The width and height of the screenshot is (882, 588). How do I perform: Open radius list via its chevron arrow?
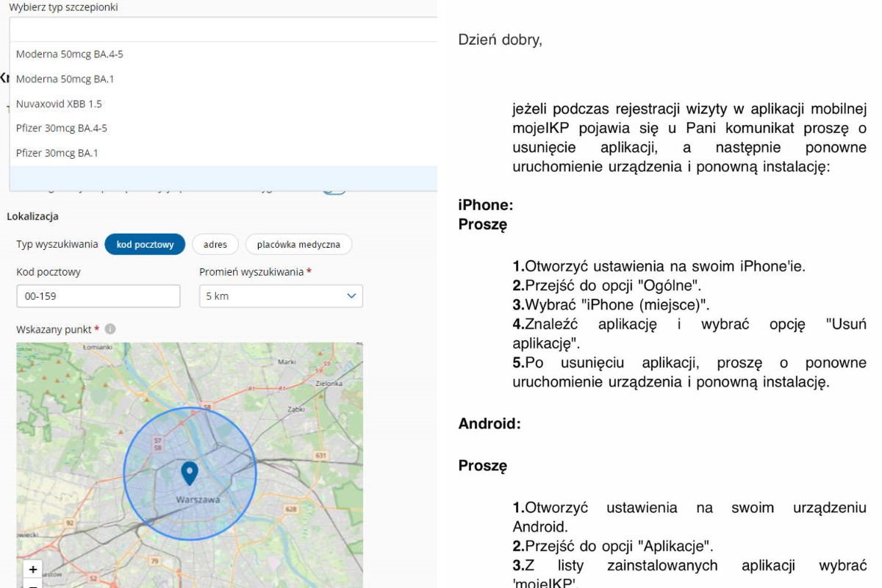pyautogui.click(x=354, y=296)
